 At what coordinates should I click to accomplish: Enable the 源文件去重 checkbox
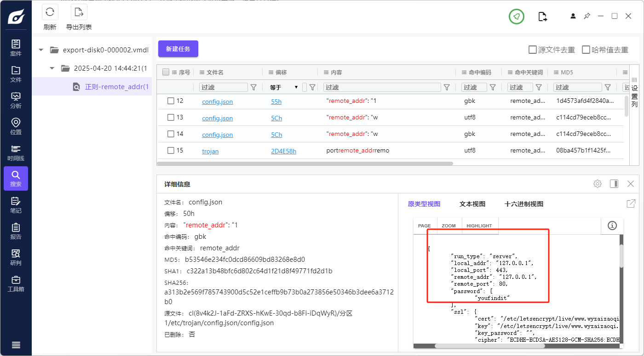pyautogui.click(x=533, y=50)
